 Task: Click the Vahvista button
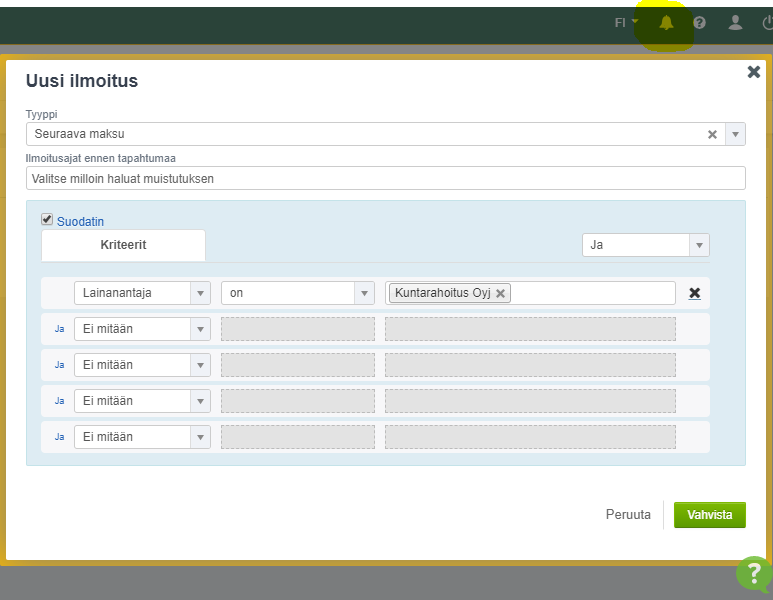[709, 515]
